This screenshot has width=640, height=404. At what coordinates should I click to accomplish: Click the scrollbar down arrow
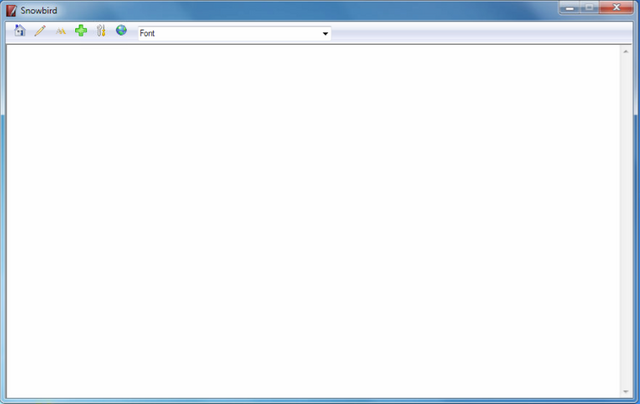tap(626, 392)
